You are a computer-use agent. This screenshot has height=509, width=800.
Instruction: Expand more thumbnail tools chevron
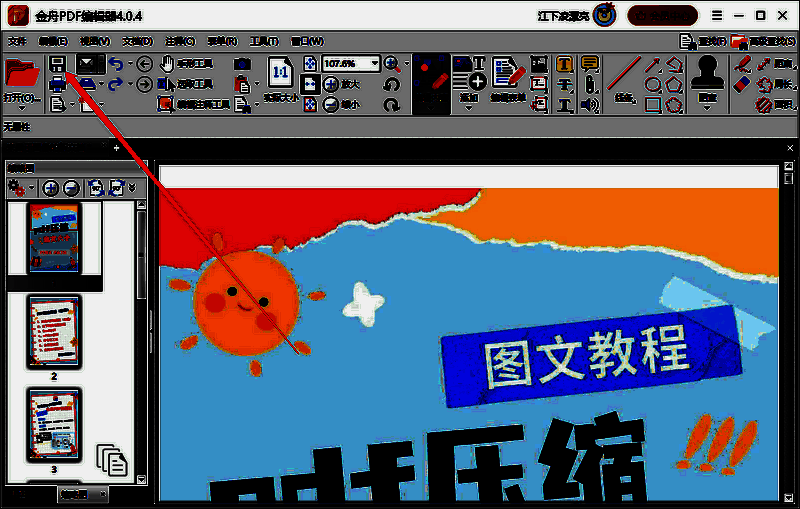[132, 188]
